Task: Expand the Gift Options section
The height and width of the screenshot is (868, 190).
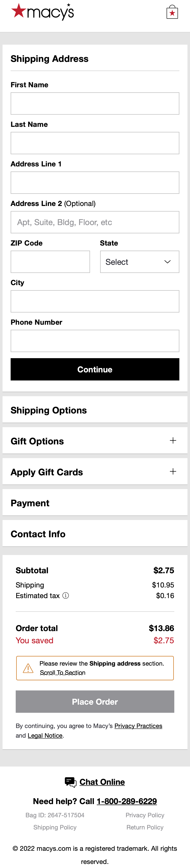Action: click(173, 440)
